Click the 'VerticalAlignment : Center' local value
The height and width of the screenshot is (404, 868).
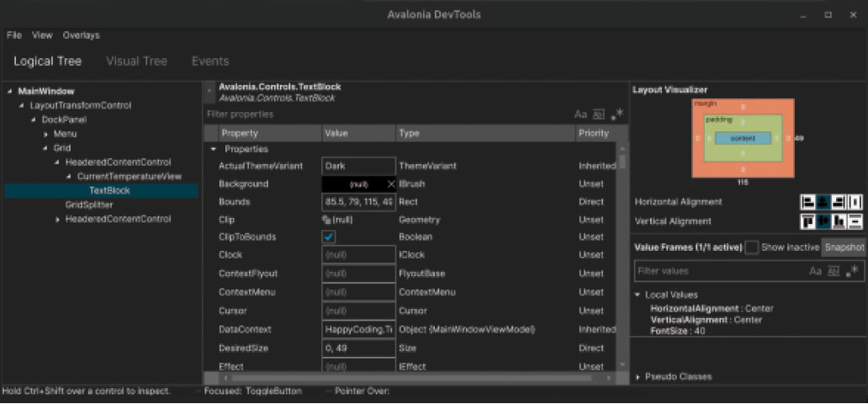coord(707,320)
